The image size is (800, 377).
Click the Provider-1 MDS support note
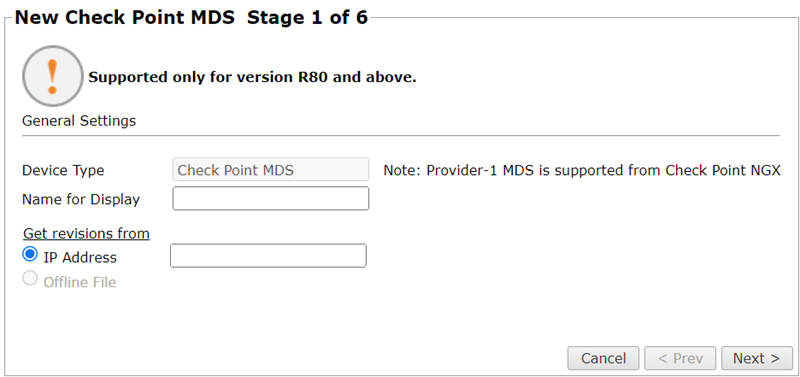(x=582, y=170)
